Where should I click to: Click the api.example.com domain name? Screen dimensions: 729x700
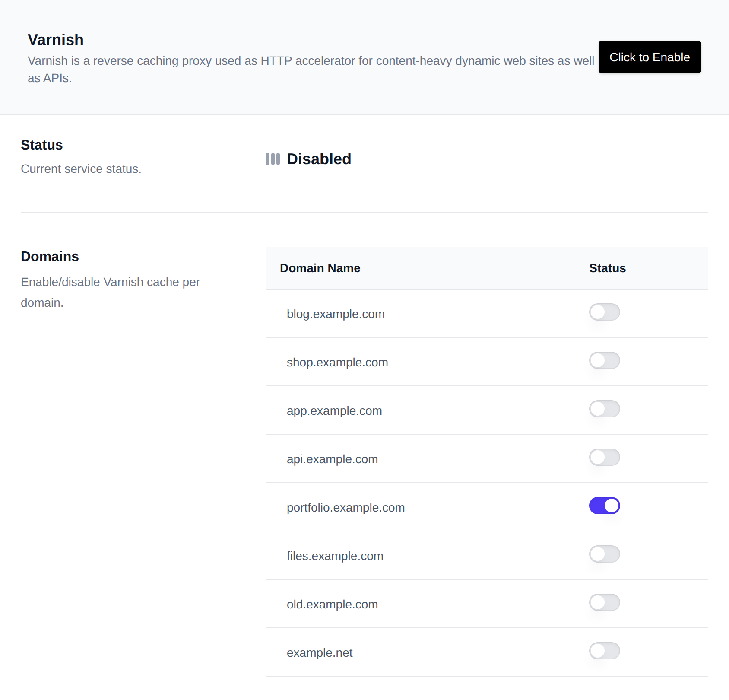pos(332,459)
